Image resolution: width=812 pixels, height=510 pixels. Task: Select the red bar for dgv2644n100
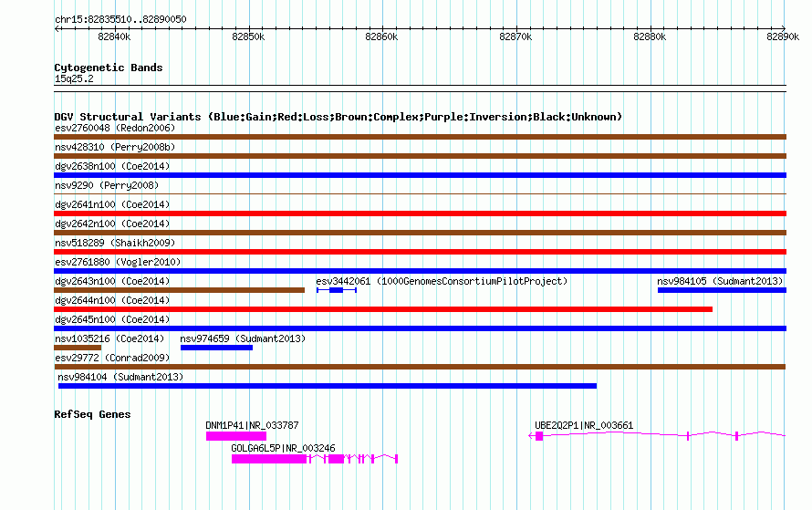(383, 309)
